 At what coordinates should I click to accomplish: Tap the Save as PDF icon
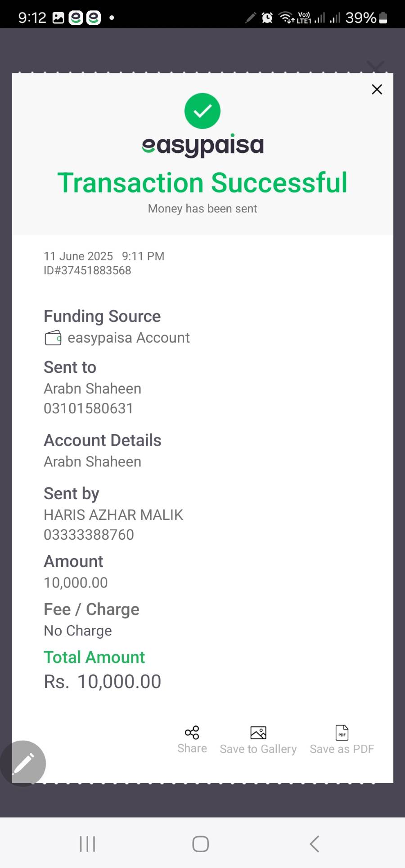coord(342,733)
